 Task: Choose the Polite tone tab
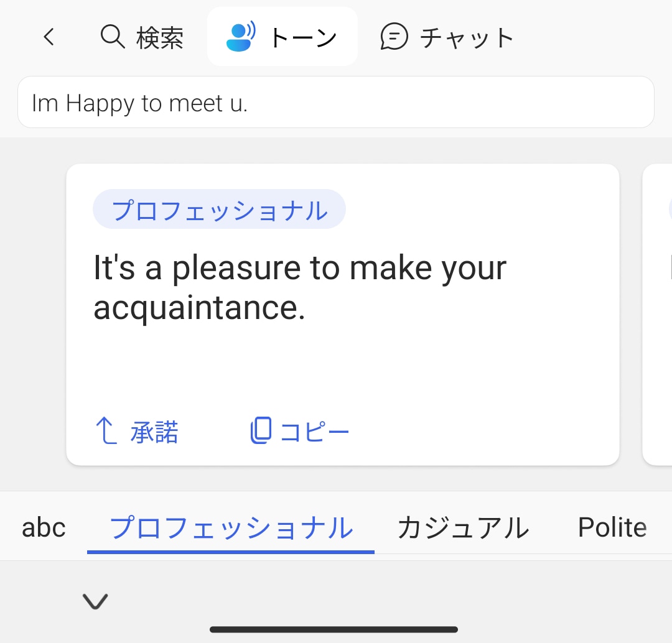612,528
